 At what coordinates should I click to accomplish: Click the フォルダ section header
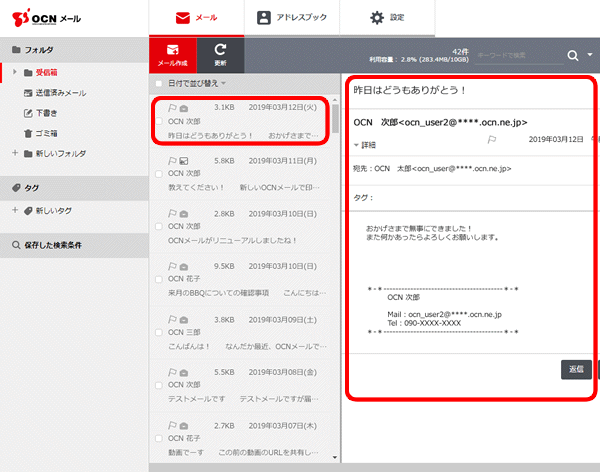point(74,50)
